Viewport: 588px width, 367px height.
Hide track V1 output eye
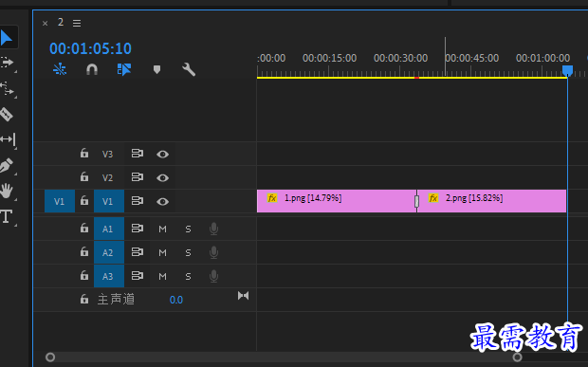tap(162, 202)
